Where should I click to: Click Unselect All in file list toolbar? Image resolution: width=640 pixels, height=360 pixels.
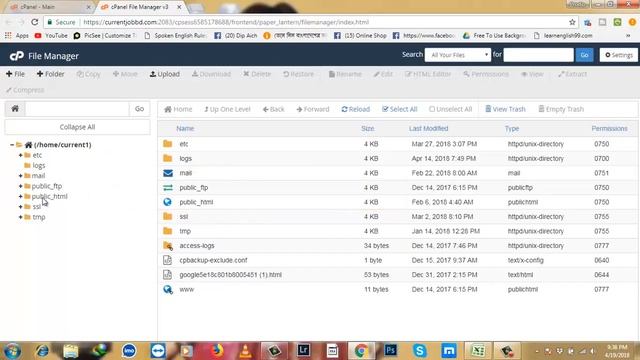[x=451, y=109]
